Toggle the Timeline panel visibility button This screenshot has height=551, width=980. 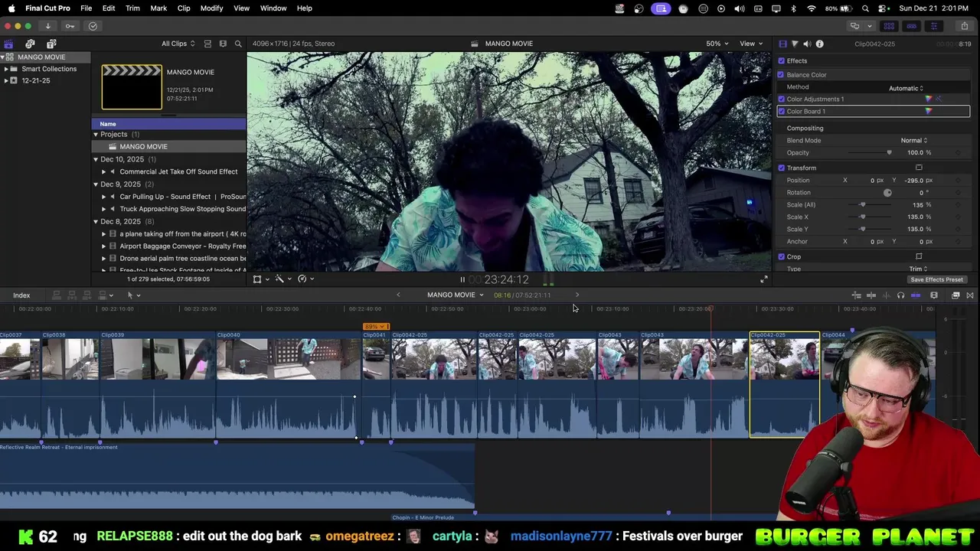coord(911,26)
